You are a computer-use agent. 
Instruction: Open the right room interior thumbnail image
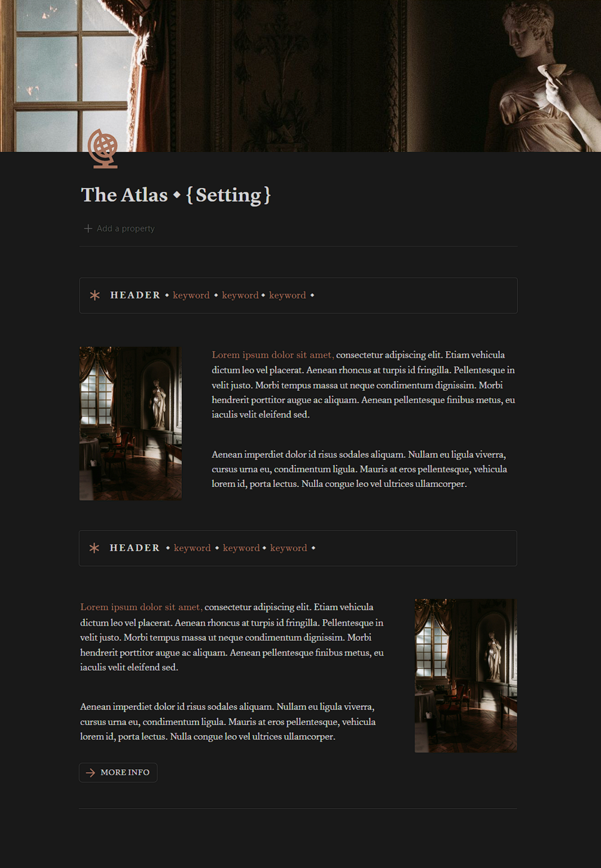[466, 676]
